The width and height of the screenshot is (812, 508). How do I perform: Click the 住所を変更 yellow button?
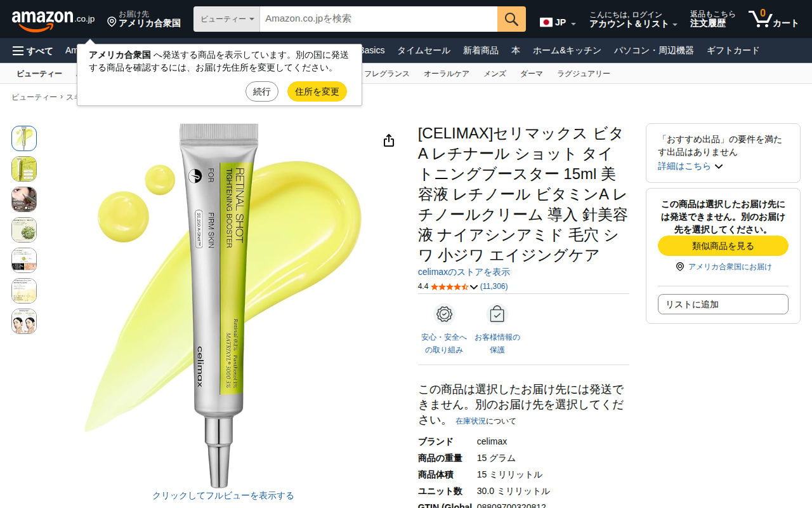click(317, 91)
